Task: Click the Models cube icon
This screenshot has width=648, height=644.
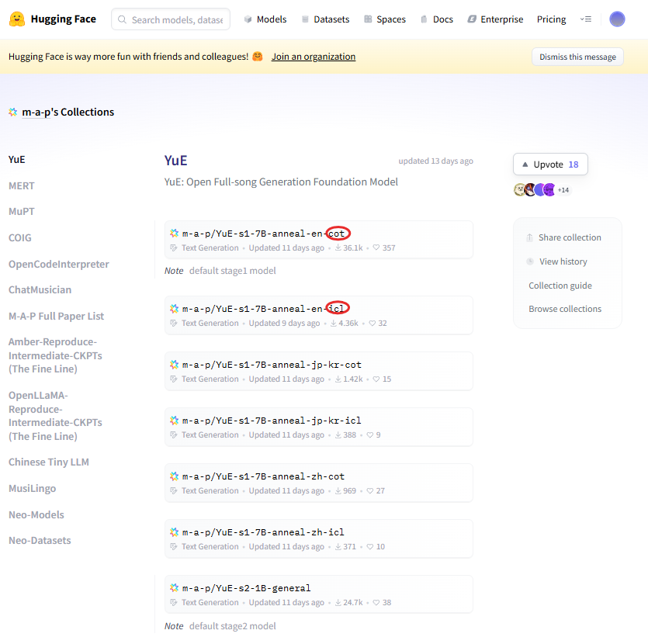Action: (248, 19)
